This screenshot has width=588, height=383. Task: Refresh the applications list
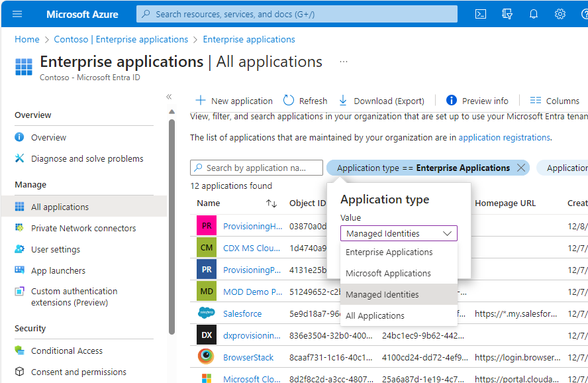pyautogui.click(x=305, y=100)
